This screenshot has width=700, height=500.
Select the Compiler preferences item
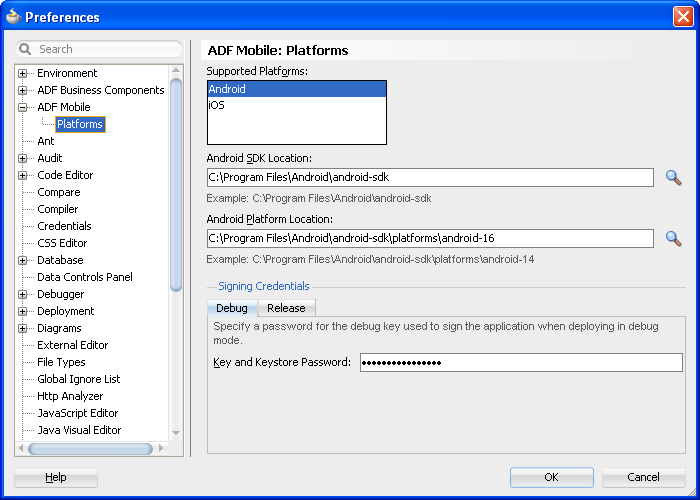click(58, 209)
